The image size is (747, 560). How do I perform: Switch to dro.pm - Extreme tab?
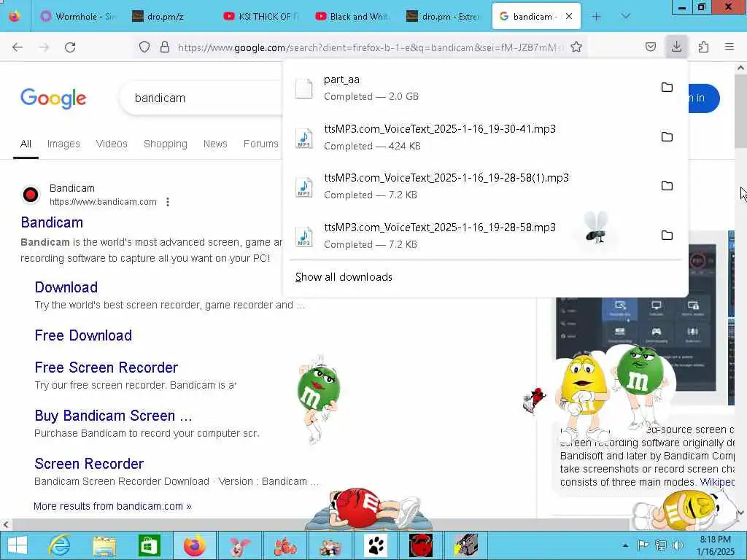[x=444, y=17]
